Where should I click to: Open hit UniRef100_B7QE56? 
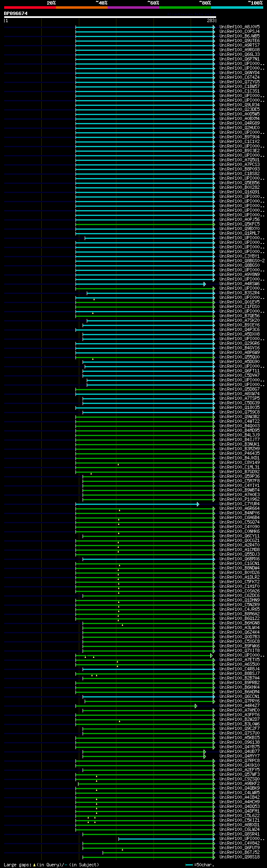tap(239, 316)
